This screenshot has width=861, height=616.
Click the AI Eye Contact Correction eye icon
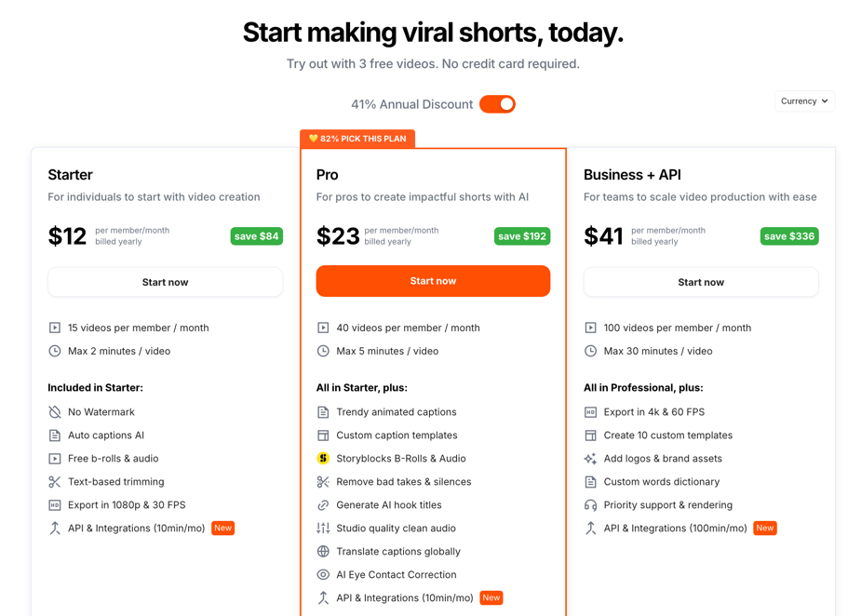323,575
